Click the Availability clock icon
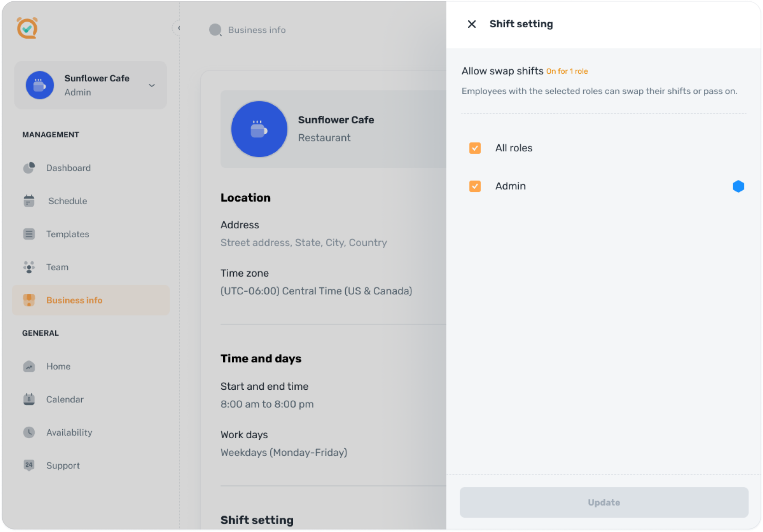 click(x=29, y=432)
